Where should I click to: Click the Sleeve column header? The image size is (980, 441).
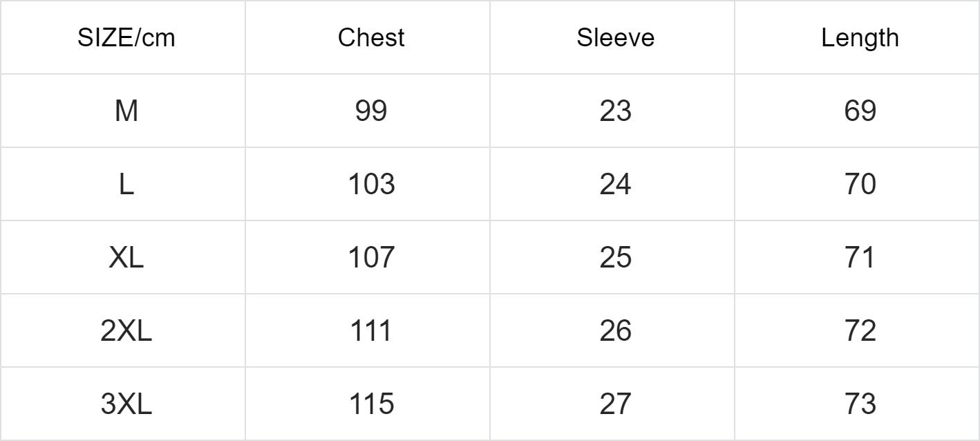(x=615, y=38)
